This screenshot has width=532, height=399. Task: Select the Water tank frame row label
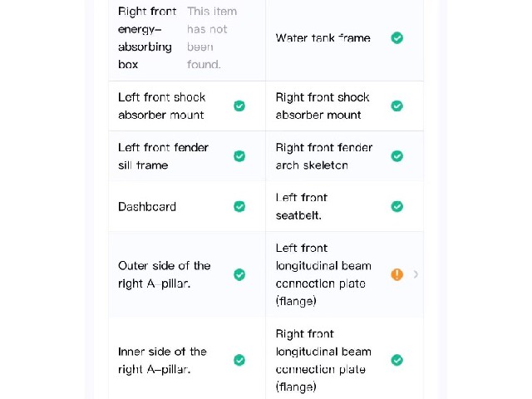tap(323, 37)
